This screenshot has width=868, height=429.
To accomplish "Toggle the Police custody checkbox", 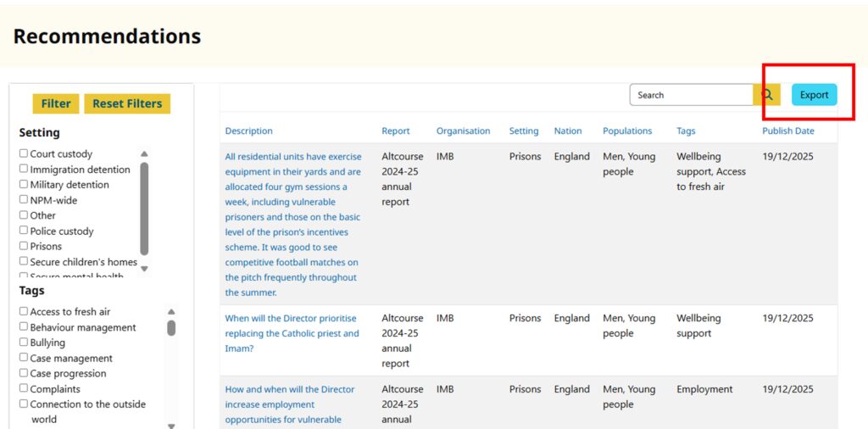I will tap(24, 231).
